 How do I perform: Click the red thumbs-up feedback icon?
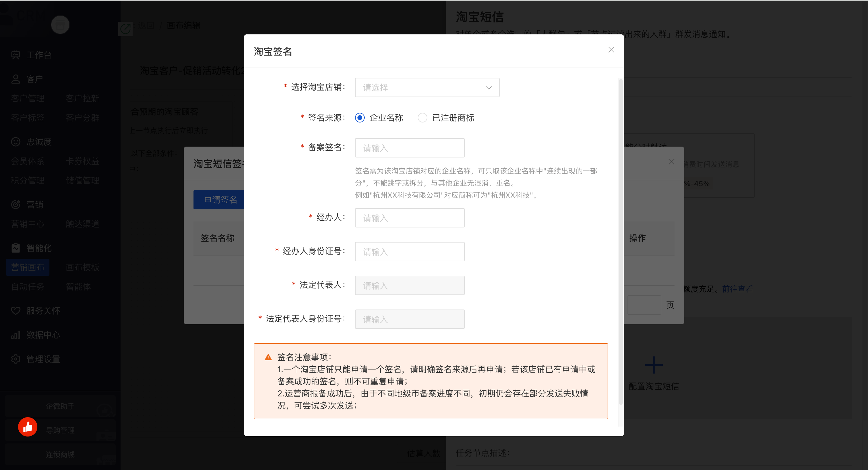click(x=28, y=427)
